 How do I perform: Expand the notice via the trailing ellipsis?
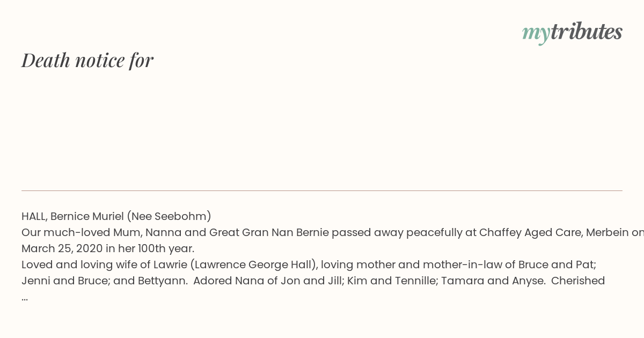pyautogui.click(x=25, y=297)
